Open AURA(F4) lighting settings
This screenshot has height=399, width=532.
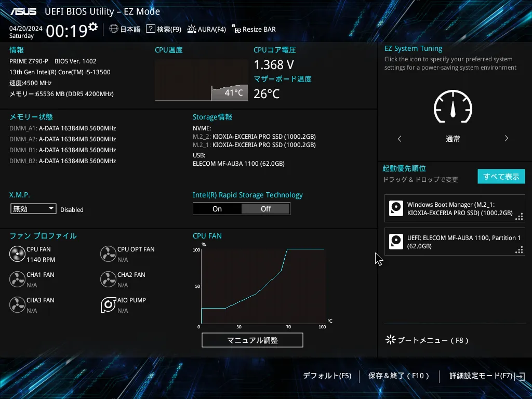(x=212, y=30)
